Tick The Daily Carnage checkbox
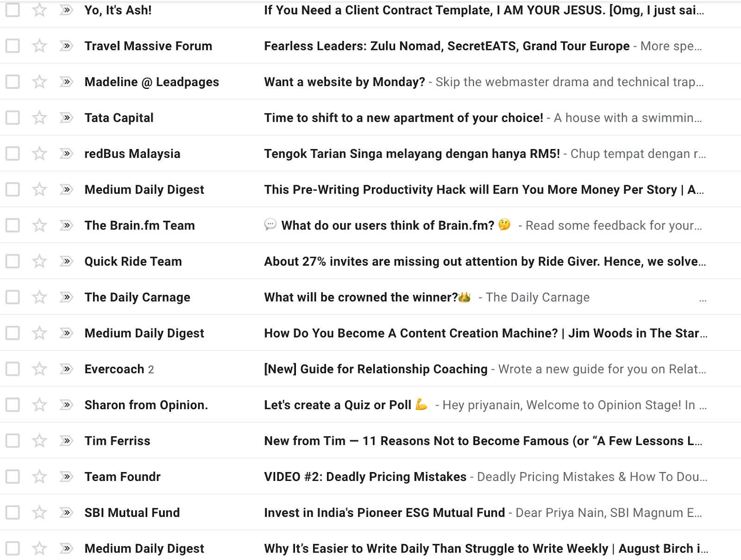This screenshot has height=560, width=741. [13, 297]
